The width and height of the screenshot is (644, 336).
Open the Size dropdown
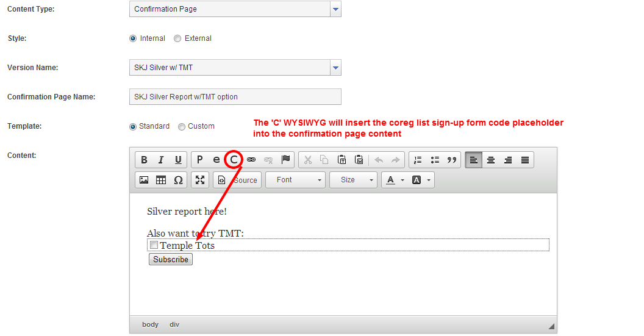pos(353,180)
